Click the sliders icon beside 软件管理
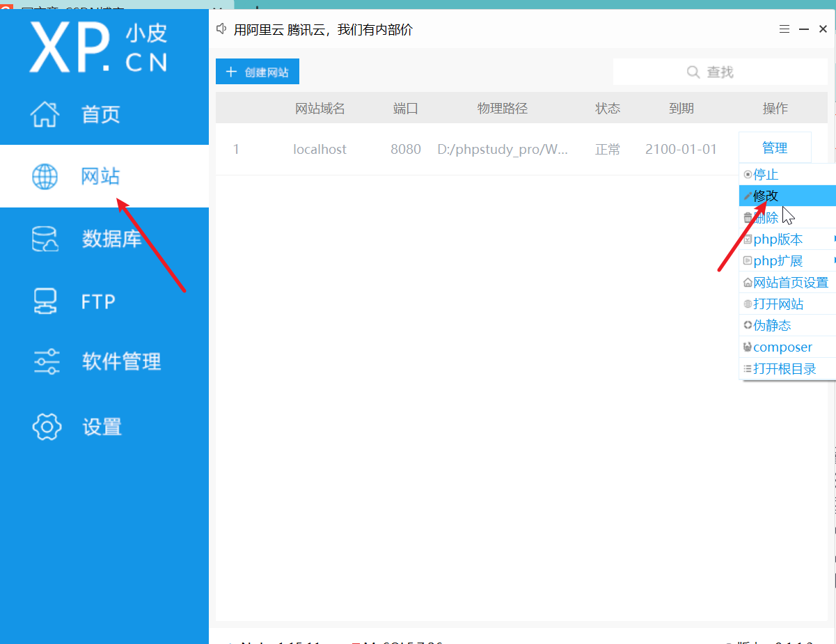The height and width of the screenshot is (644, 836). point(47,362)
